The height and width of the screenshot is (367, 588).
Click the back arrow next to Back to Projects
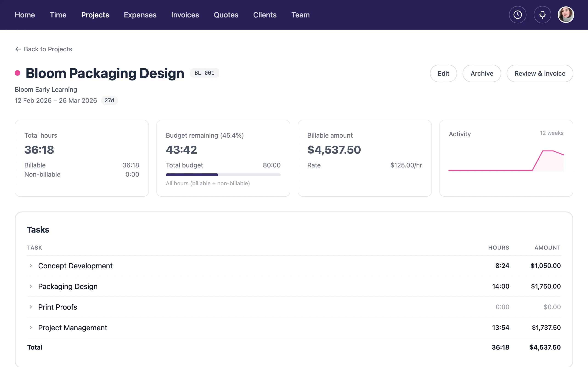pyautogui.click(x=18, y=49)
